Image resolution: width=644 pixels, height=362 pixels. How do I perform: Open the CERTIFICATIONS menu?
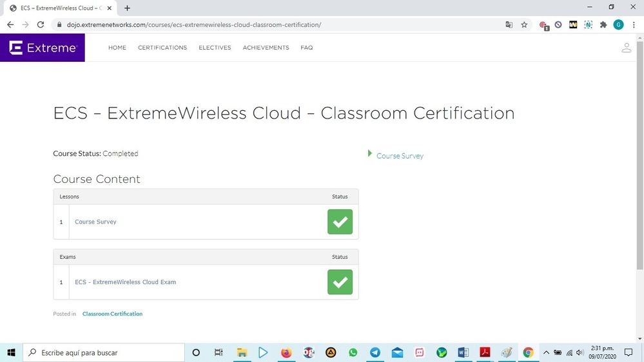(162, 48)
